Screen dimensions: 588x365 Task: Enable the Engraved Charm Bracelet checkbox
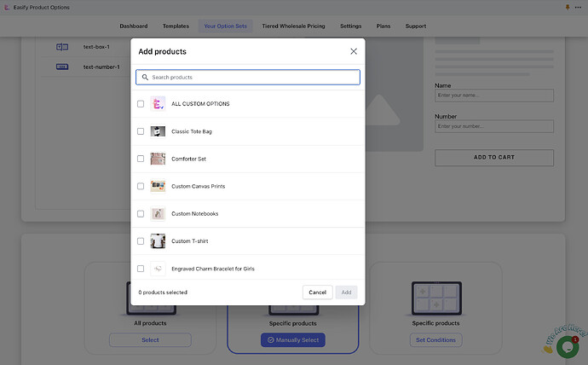pyautogui.click(x=141, y=269)
